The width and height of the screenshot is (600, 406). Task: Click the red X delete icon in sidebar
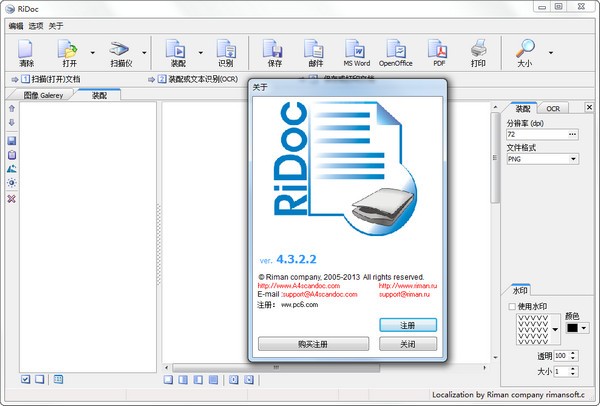click(x=11, y=199)
